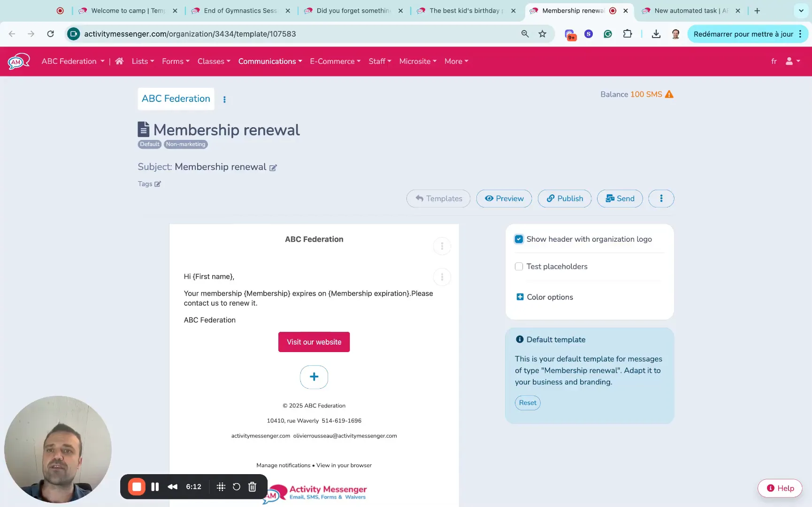Click the home icon in navigation bar
Image resolution: width=812 pixels, height=507 pixels.
pyautogui.click(x=119, y=61)
